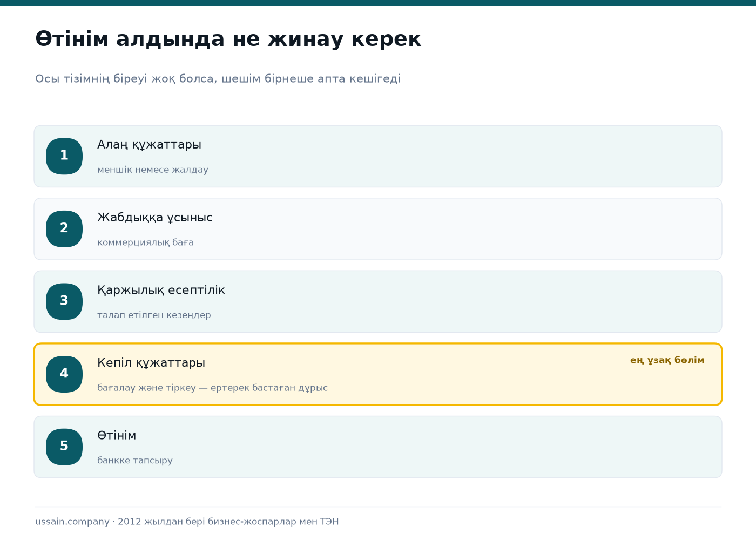Viewport: 756px width, 540px height.
Task: Click the footer text 'ussain.company · 2012 жылдан бері бизнес-жоспарлар мен ТЭН'
Action: [187, 522]
